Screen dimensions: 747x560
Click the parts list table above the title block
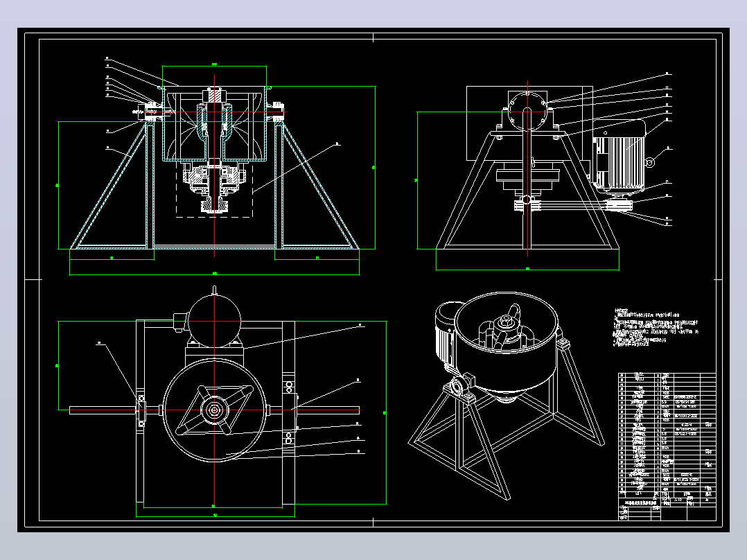[667, 435]
